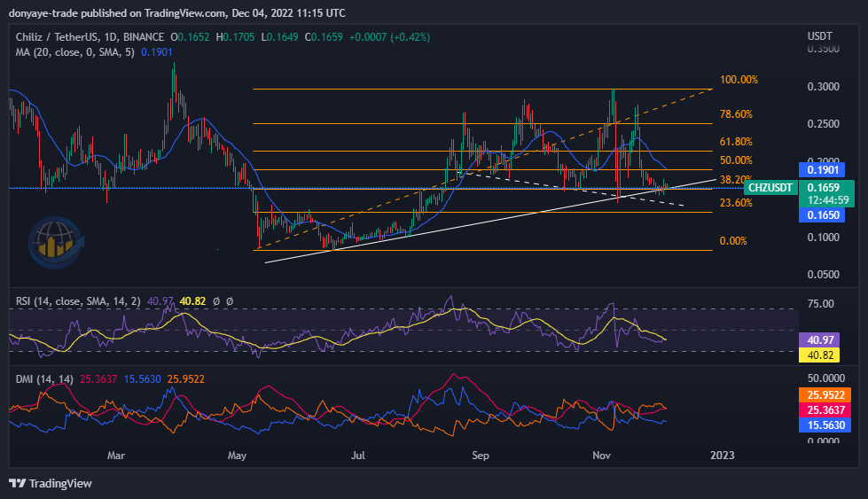The height and width of the screenshot is (499, 868).
Task: Click the USDT currency label on price axis
Action: pos(819,36)
